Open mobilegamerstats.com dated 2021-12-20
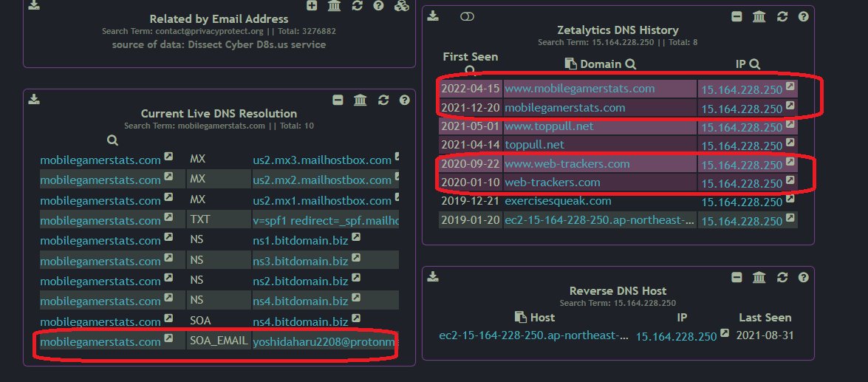 coord(564,107)
